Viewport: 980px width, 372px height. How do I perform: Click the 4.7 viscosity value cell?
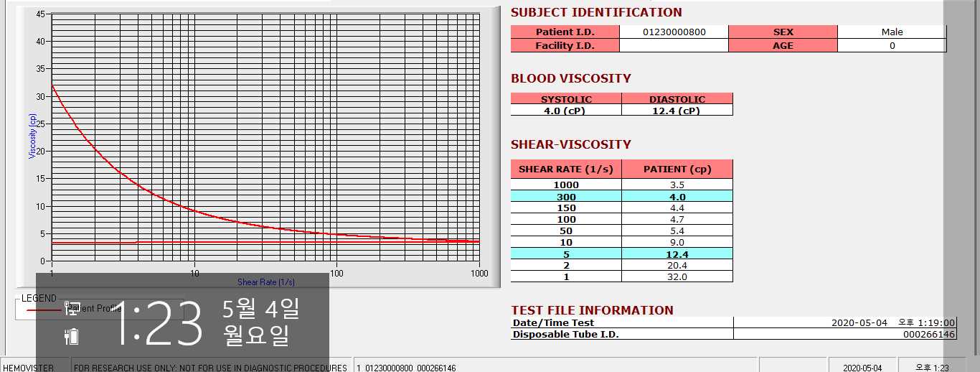click(677, 220)
